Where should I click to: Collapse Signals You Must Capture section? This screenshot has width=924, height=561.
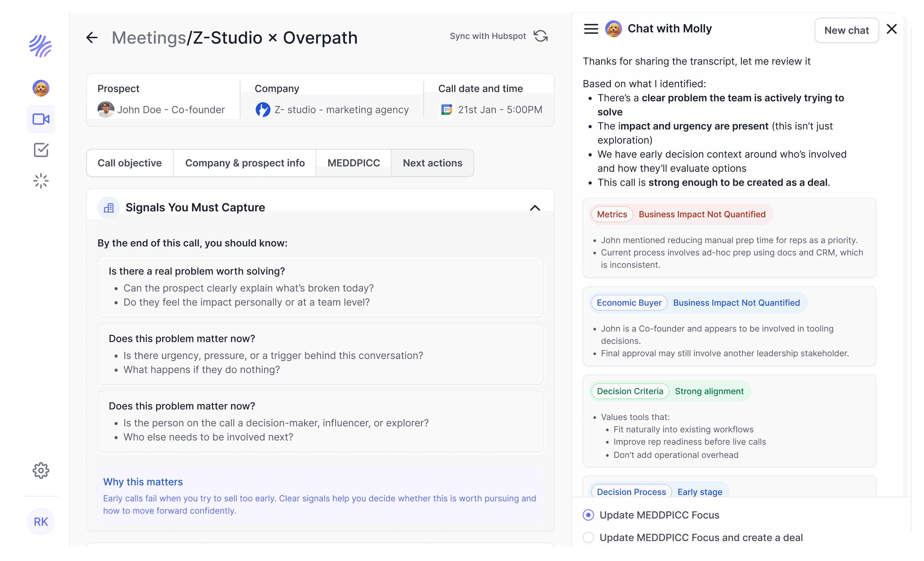[x=535, y=208]
